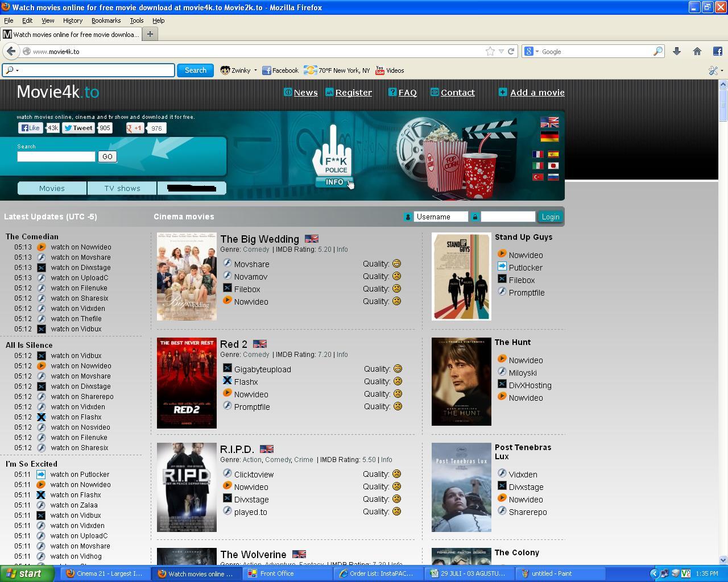Click the Firefox back arrow button
Viewport: 728px width, 582px height.
point(11,51)
